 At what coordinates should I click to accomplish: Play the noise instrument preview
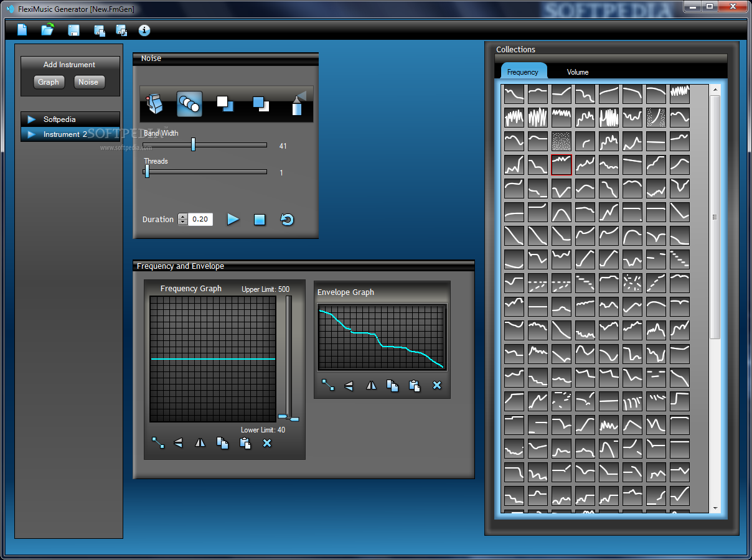coord(233,219)
